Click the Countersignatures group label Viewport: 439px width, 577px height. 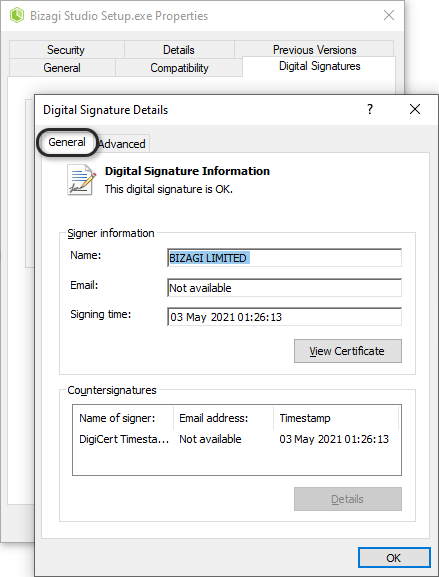pyautogui.click(x=112, y=390)
